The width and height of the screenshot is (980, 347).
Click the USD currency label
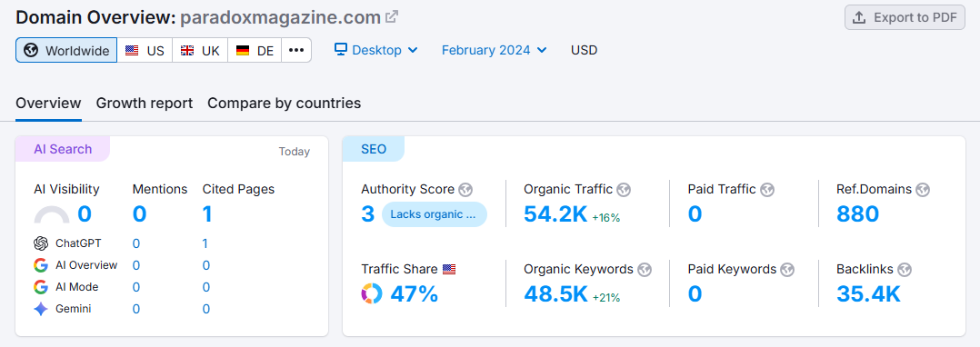pyautogui.click(x=584, y=50)
